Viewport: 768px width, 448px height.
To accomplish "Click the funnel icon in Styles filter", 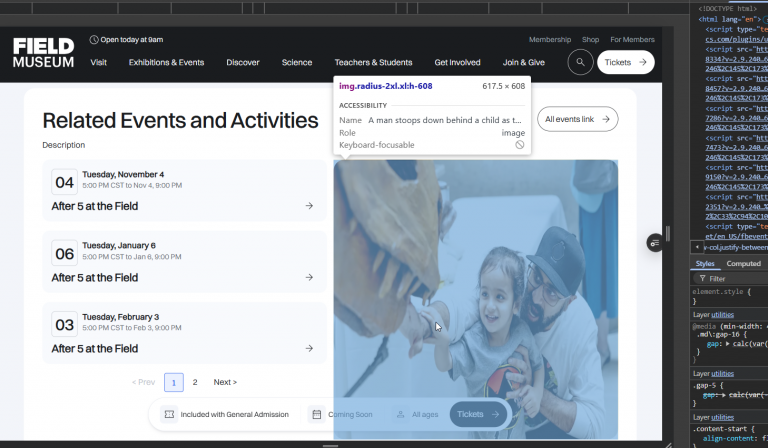I will (702, 278).
